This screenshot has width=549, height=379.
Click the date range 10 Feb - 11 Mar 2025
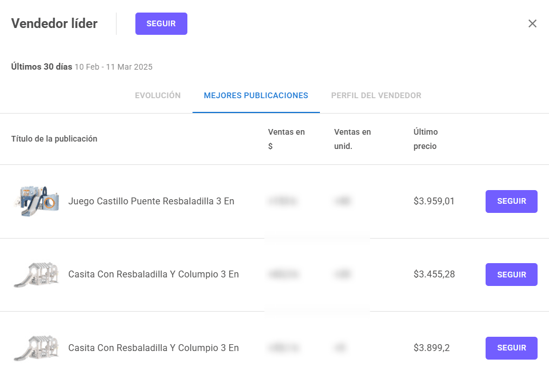pyautogui.click(x=113, y=67)
